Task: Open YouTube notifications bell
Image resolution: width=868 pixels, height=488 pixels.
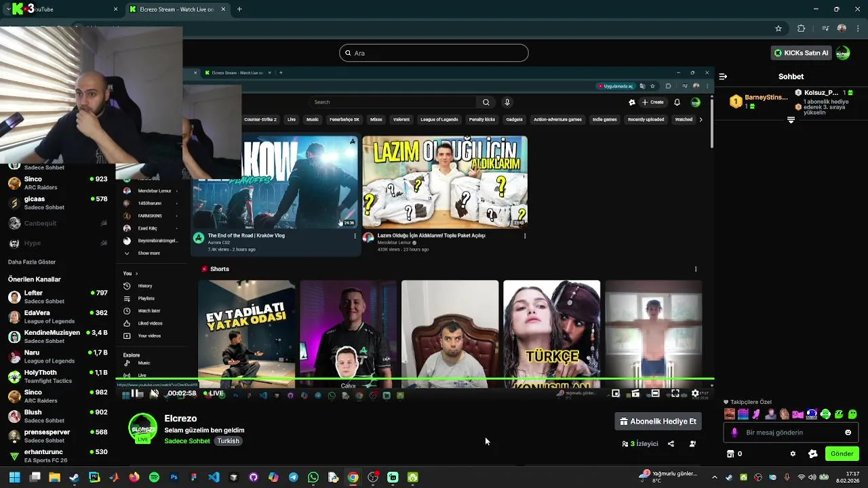Action: coord(677,102)
